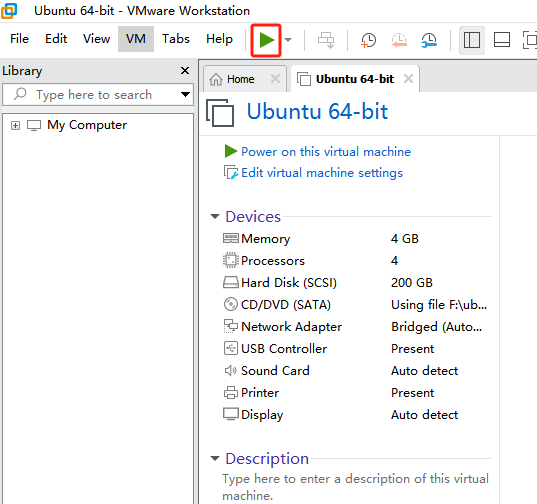Open the power options dropdown arrow
Image resolution: width=537 pixels, height=504 pixels.
(288, 40)
